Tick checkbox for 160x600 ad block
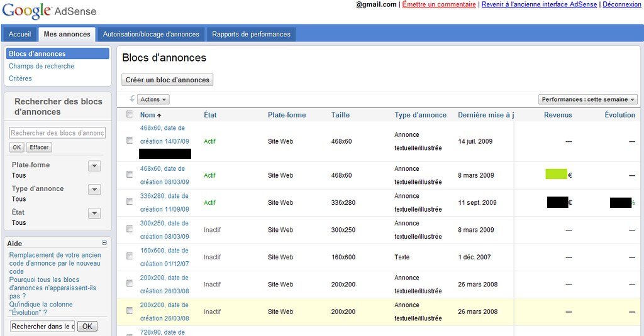 [x=130, y=256]
